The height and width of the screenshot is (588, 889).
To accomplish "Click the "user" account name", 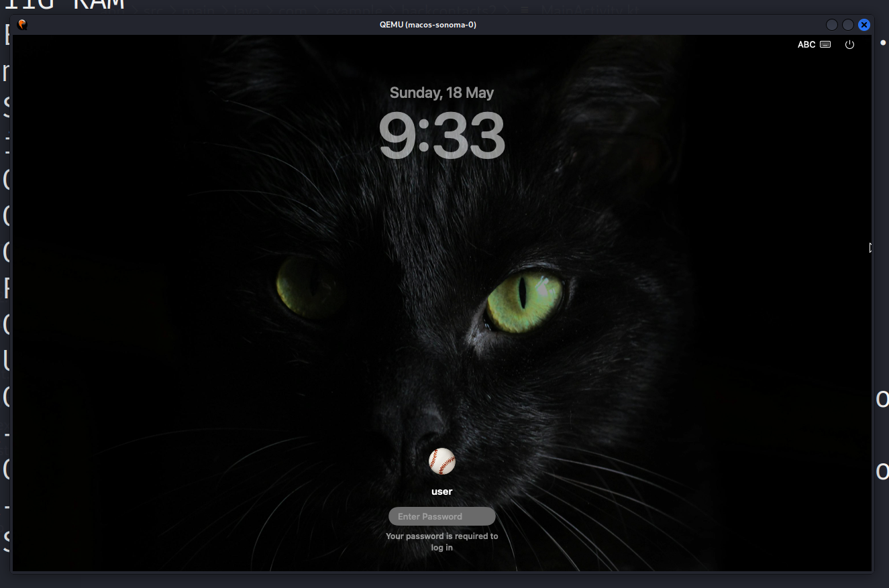I will pos(441,491).
